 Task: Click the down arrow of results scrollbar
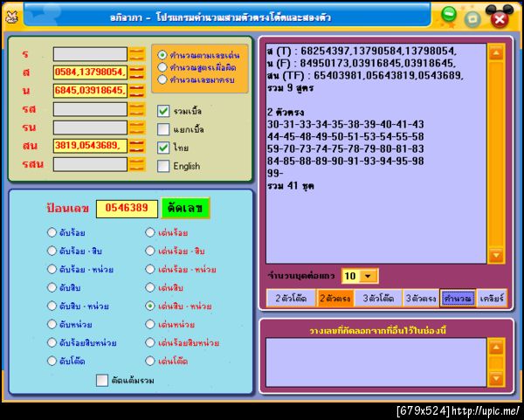(496, 255)
